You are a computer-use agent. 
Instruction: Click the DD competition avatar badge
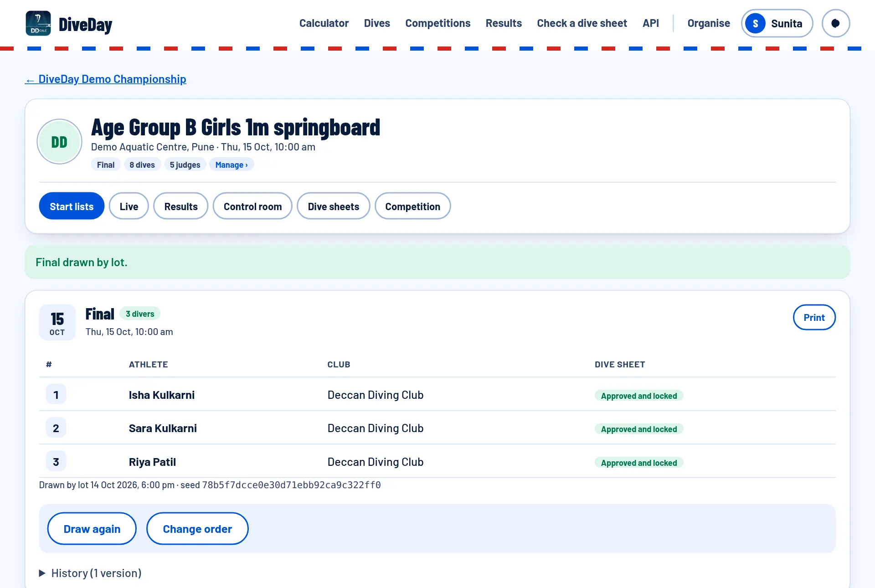[59, 142]
